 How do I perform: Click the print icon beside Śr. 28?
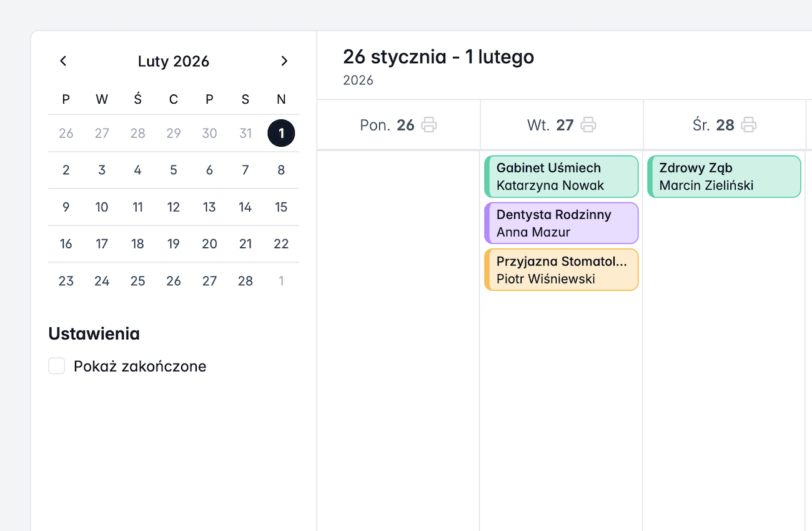[x=749, y=125]
